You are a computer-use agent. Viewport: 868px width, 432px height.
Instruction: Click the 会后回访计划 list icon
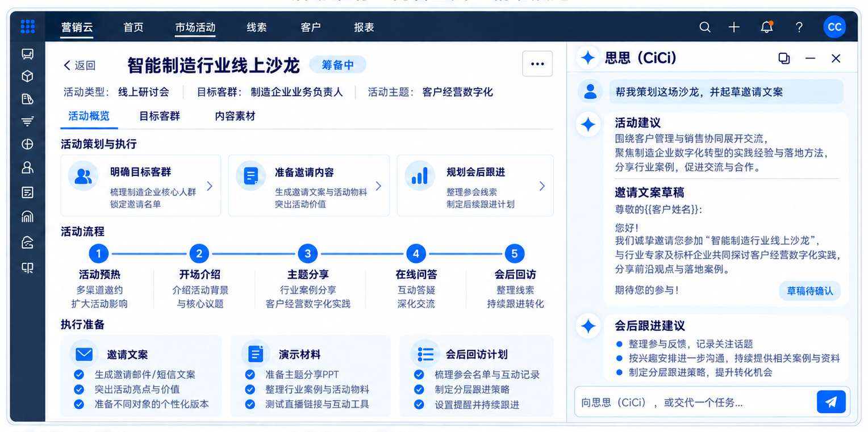tap(425, 354)
